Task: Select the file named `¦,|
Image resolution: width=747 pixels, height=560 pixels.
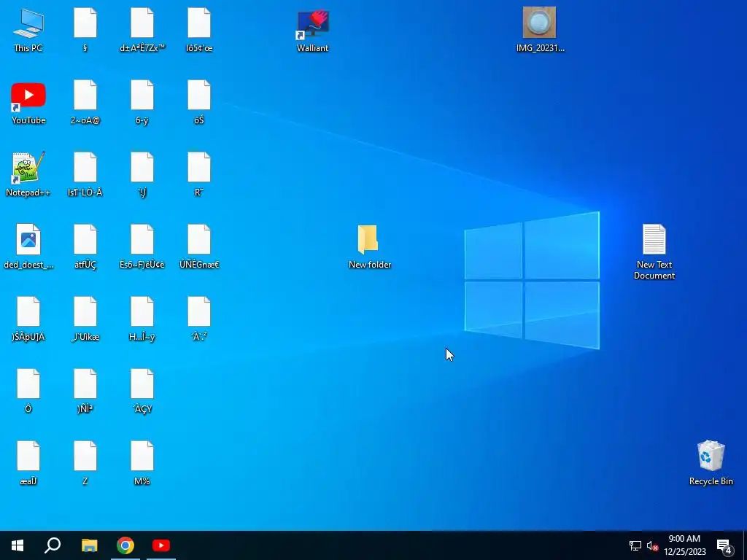Action: [x=142, y=175]
